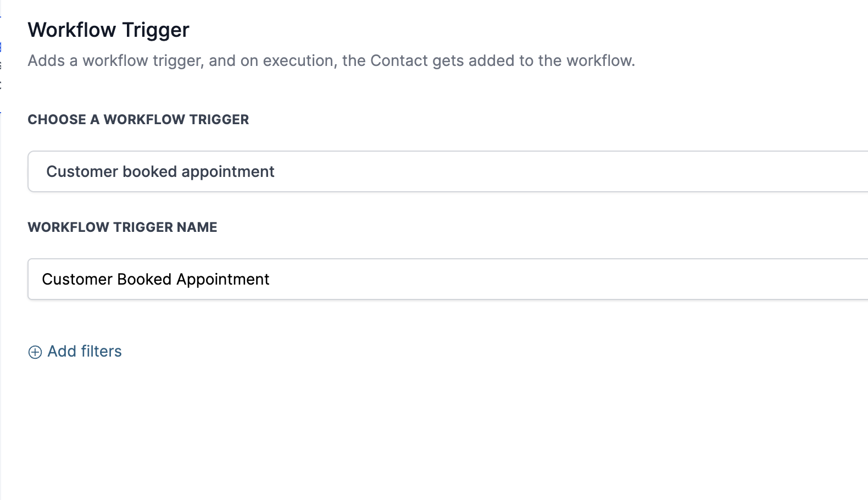Click the word 'appointment' in the trigger dropdown

[x=228, y=173]
